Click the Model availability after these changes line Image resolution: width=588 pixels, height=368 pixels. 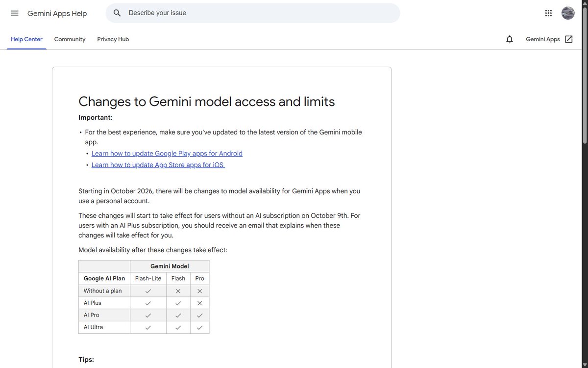coord(153,250)
